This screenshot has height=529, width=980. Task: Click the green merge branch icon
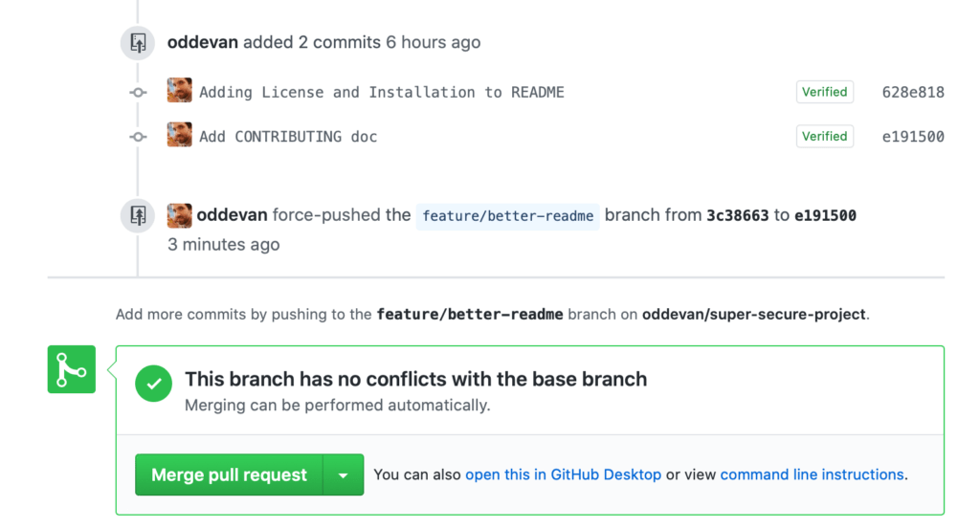[x=72, y=369]
